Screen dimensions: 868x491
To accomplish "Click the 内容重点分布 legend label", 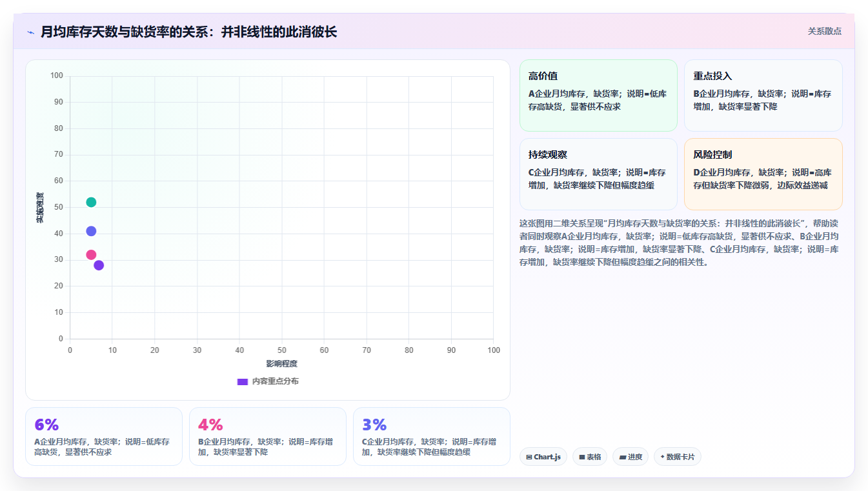I will point(276,381).
